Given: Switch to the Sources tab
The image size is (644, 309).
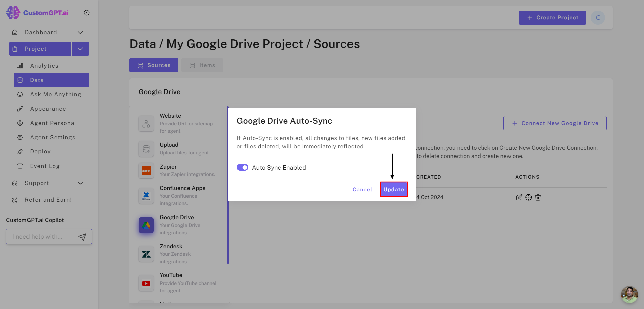Looking at the screenshot, I should [154, 65].
